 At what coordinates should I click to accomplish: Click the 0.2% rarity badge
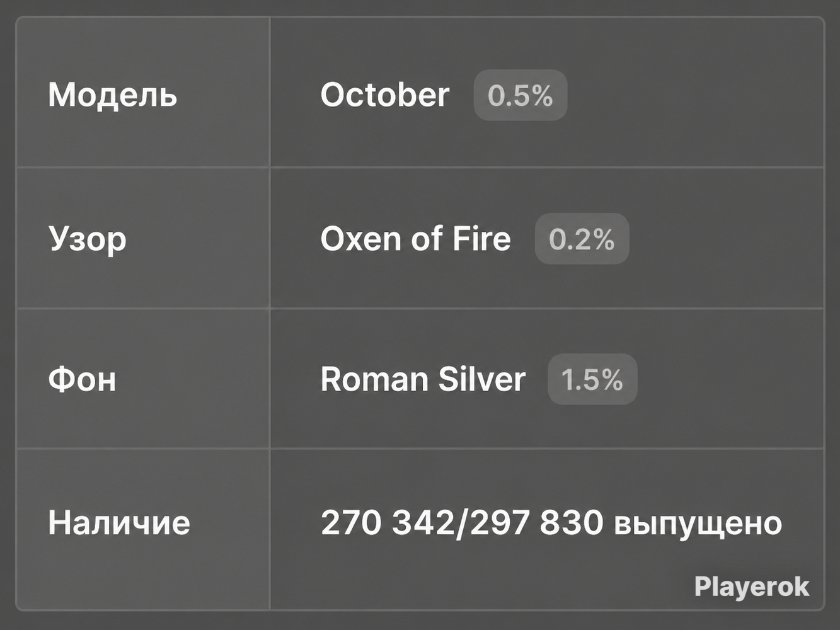[x=582, y=239]
